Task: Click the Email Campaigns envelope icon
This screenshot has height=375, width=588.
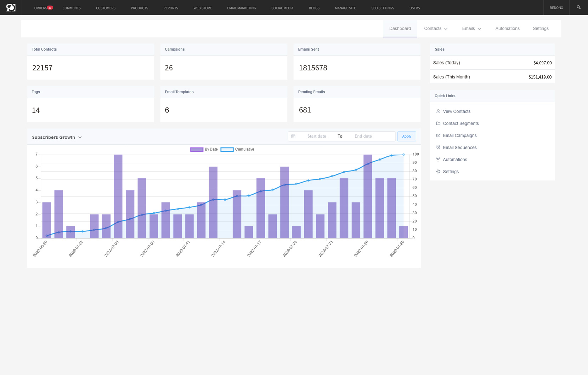Action: click(x=438, y=135)
